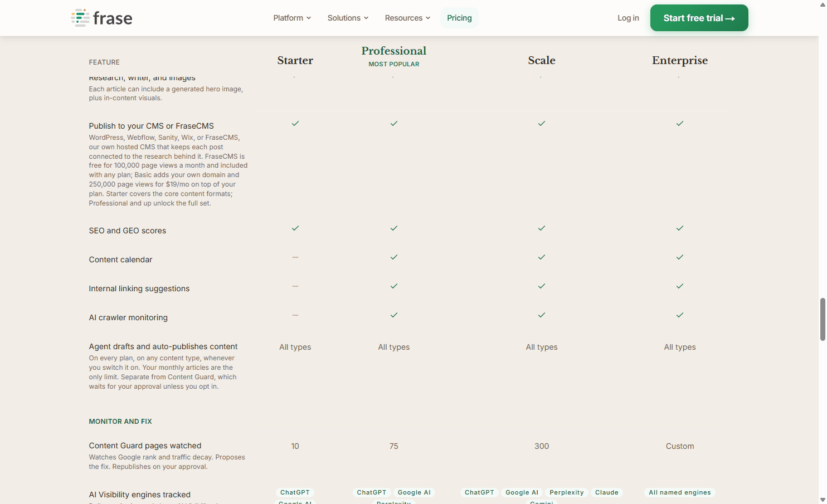Click the MONITOR AND FIX section heading
Image resolution: width=827 pixels, height=504 pixels.
tap(120, 422)
